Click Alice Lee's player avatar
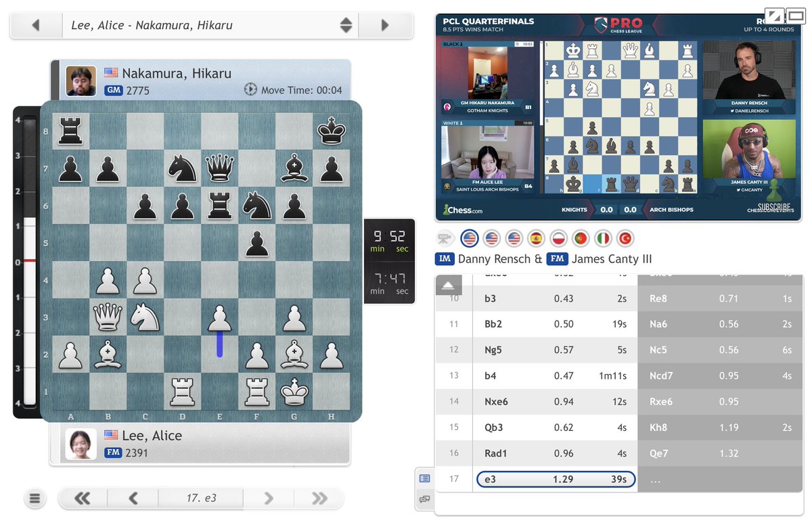The width and height of the screenshot is (812, 531). [x=81, y=444]
